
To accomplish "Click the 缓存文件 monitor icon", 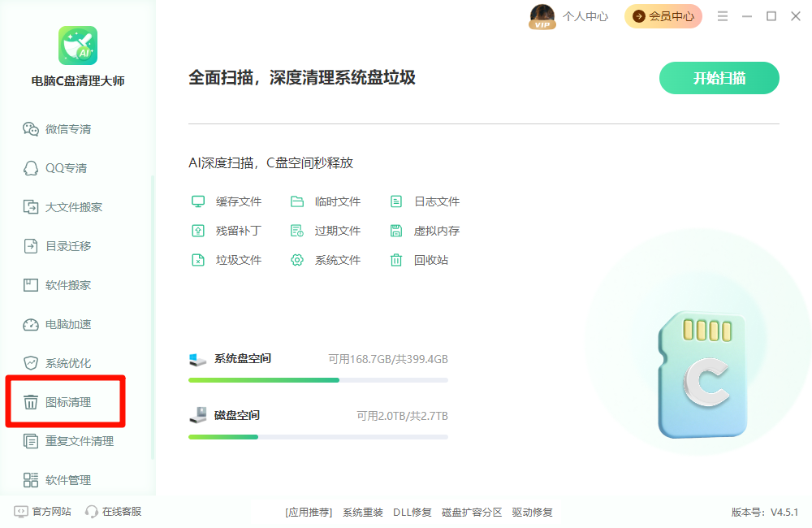I will tap(198, 201).
